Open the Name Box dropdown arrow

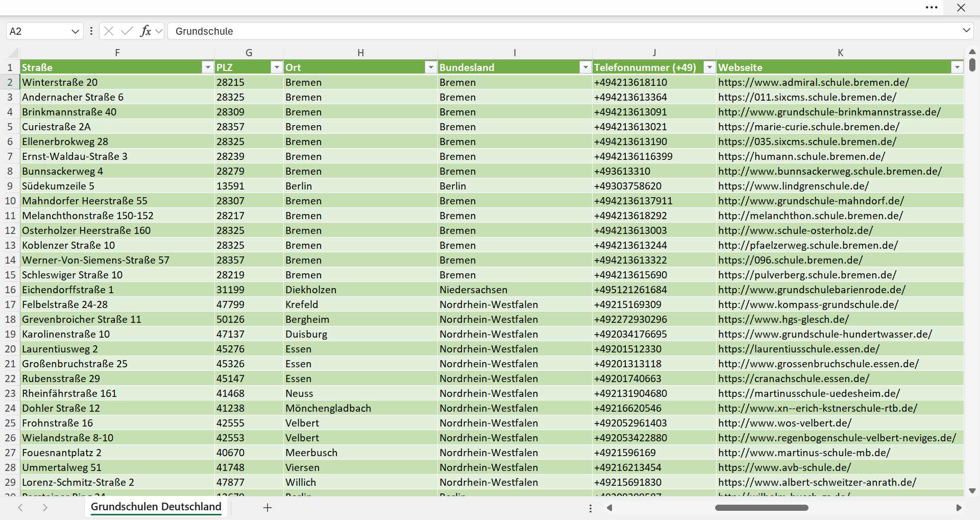pyautogui.click(x=75, y=31)
